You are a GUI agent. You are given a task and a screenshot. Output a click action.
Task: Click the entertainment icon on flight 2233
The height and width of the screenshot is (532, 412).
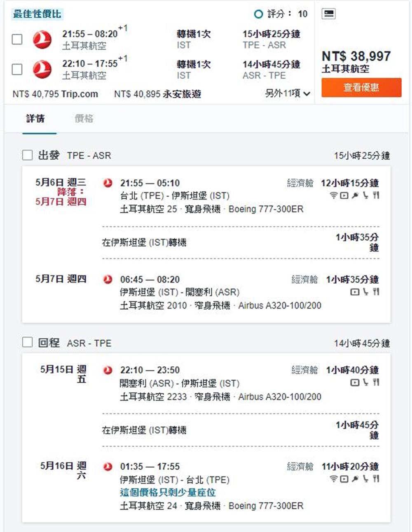tap(354, 383)
